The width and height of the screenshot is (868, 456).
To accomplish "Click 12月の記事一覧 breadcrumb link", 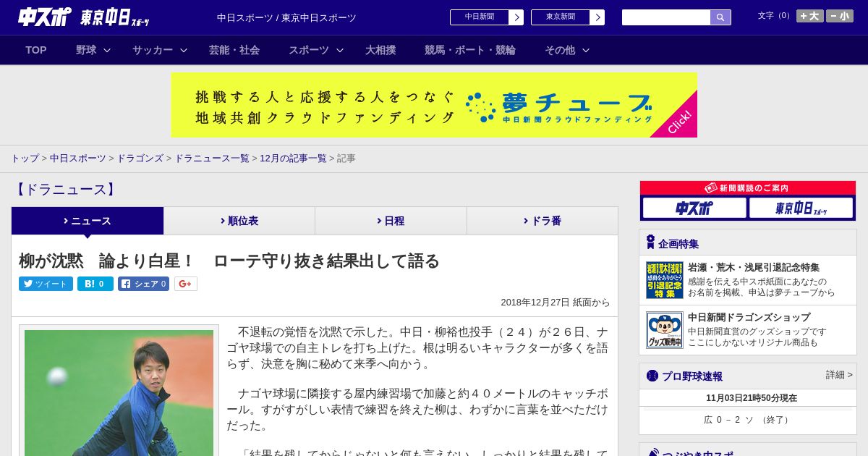I will [x=293, y=158].
